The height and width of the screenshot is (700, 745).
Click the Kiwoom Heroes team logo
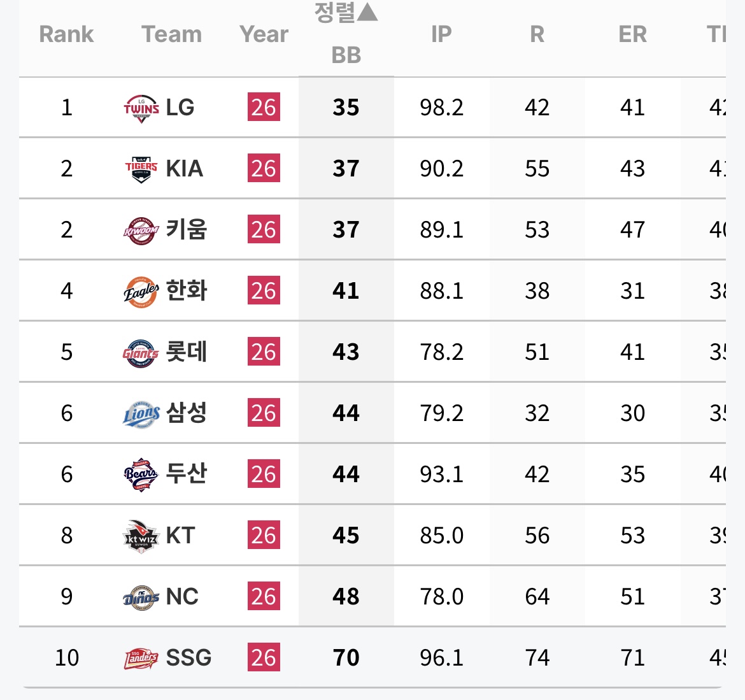tap(141, 231)
